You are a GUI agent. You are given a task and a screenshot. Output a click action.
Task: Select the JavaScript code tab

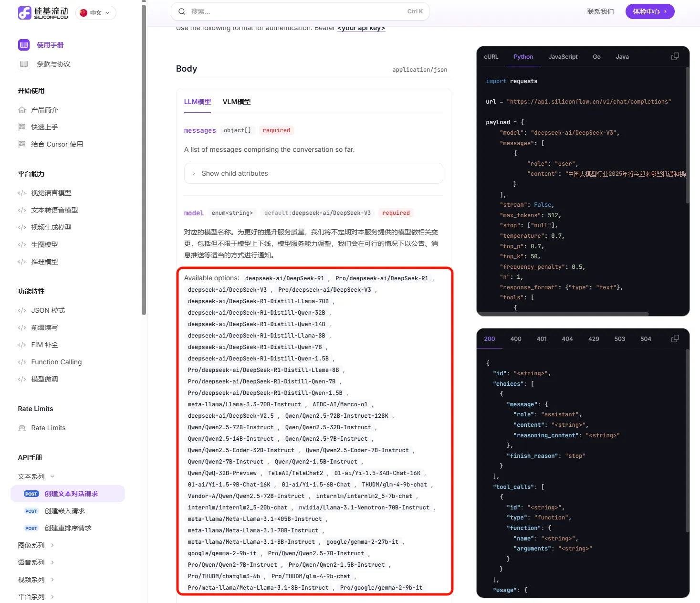point(563,57)
